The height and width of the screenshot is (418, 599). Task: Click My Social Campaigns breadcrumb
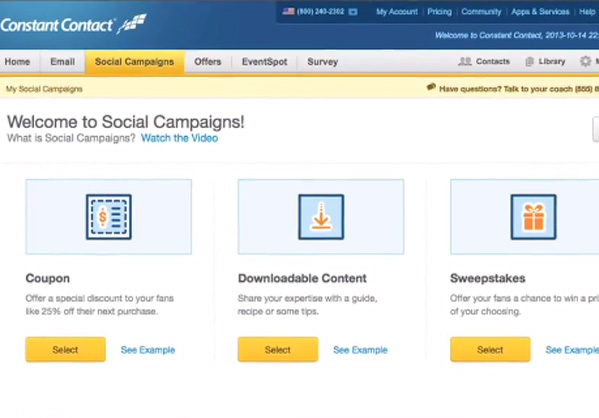pyautogui.click(x=44, y=89)
